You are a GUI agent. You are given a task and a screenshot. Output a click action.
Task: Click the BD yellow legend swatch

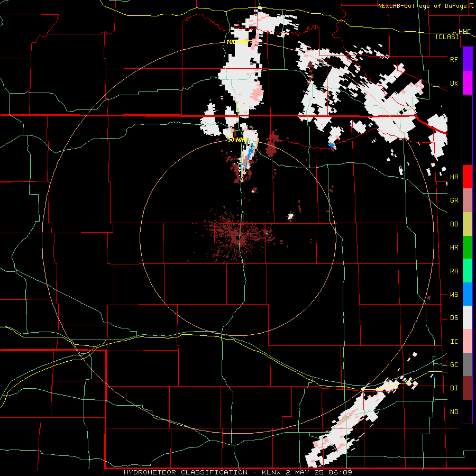(467, 224)
